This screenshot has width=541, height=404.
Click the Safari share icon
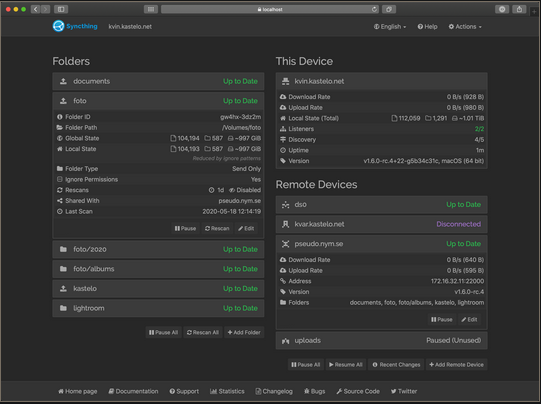click(519, 9)
